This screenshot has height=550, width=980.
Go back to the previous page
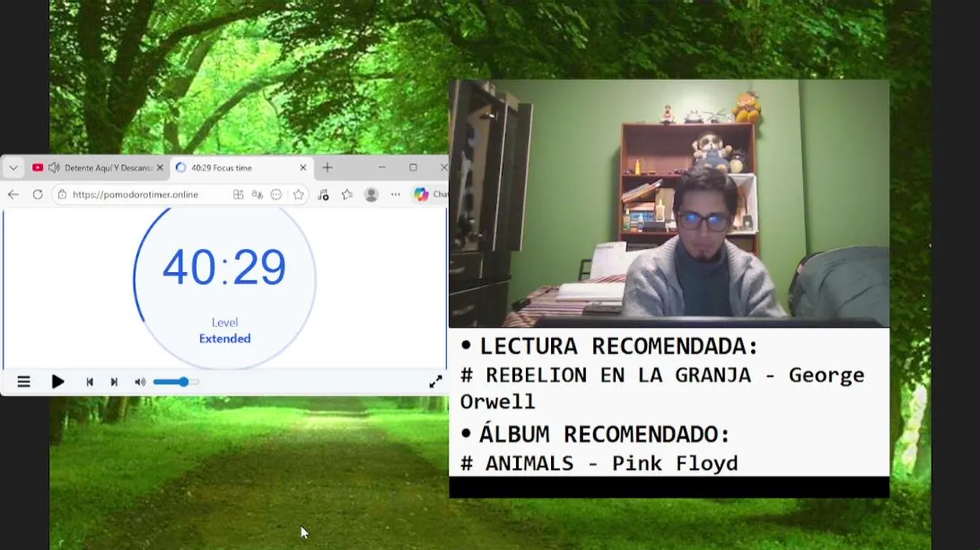(x=13, y=195)
